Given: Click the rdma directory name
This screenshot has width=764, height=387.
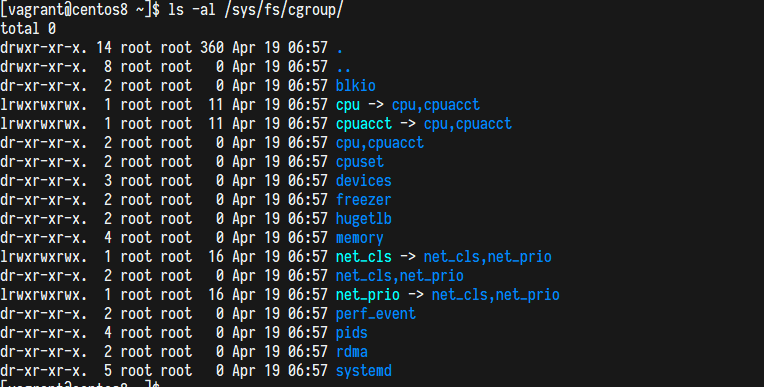Looking at the screenshot, I should click(351, 352).
